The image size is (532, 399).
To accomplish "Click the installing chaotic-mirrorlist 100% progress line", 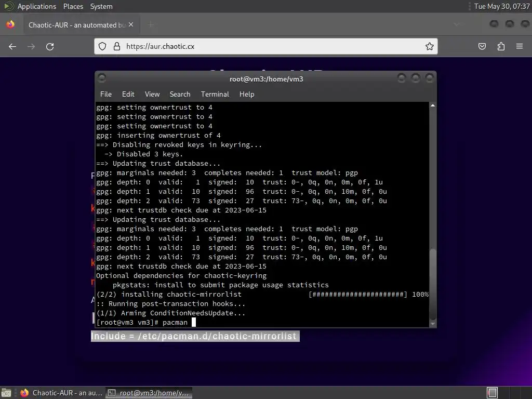I will [262, 294].
